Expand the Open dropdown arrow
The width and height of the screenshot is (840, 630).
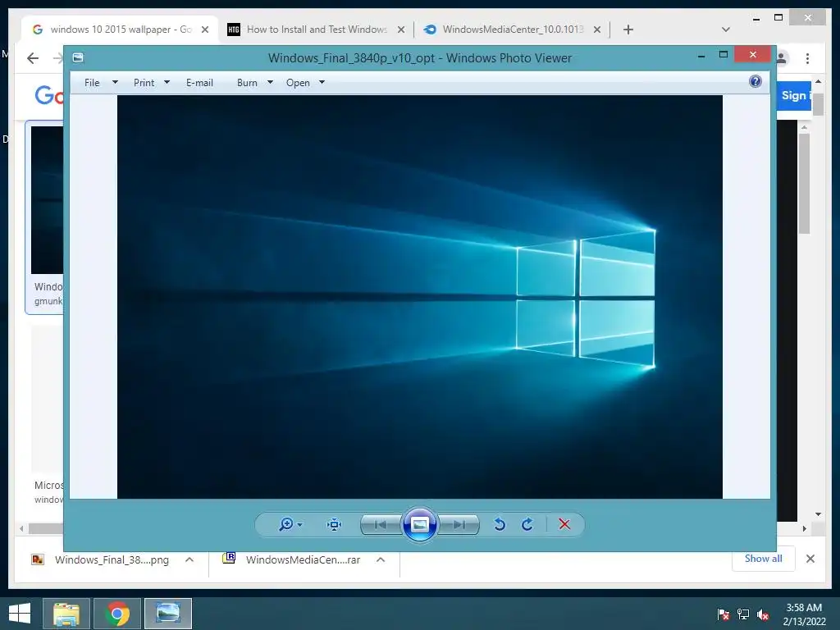(322, 83)
